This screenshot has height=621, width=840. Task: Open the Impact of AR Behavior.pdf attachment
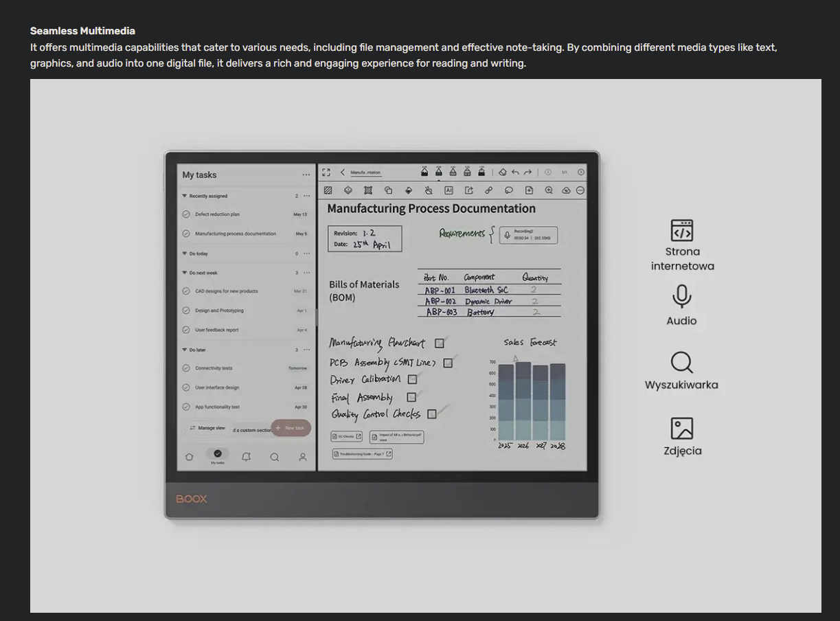click(x=397, y=437)
